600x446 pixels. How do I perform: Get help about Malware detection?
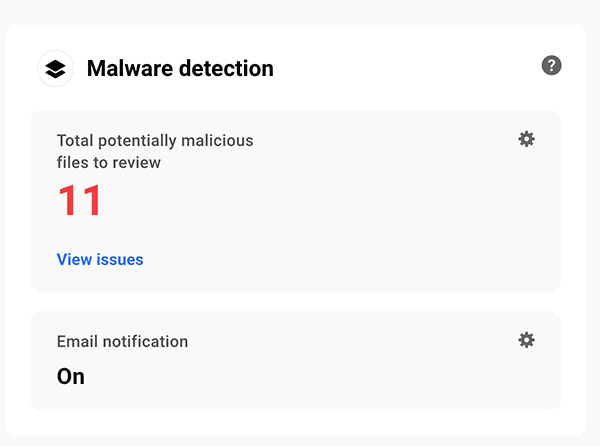point(551,65)
